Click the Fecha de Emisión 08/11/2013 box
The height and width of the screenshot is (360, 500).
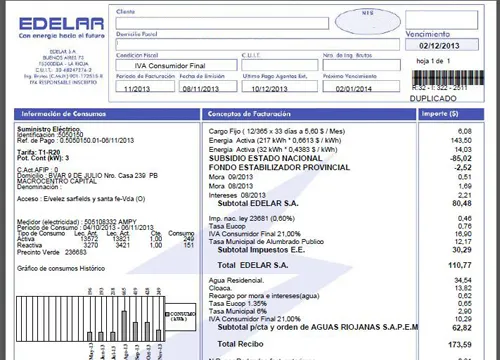[208, 87]
